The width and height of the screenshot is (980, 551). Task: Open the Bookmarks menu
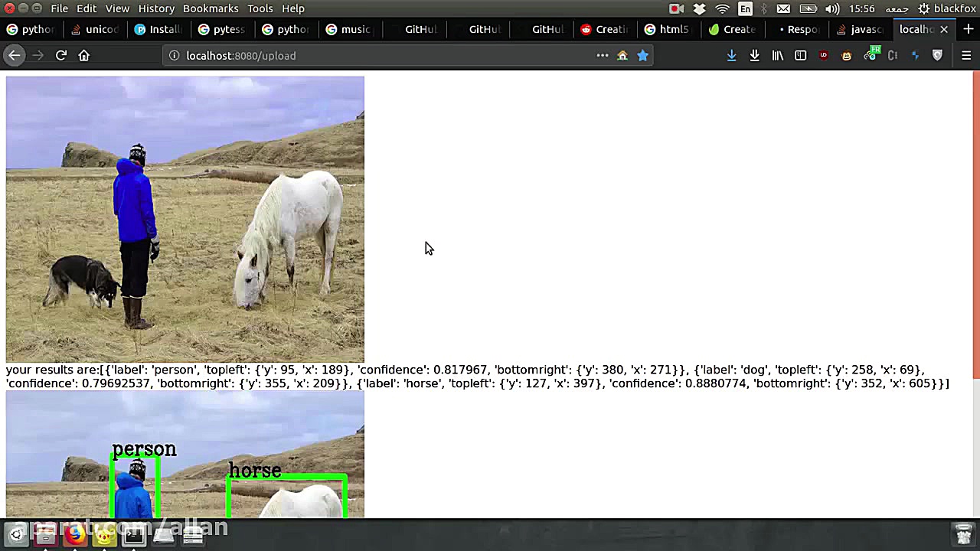pos(211,8)
